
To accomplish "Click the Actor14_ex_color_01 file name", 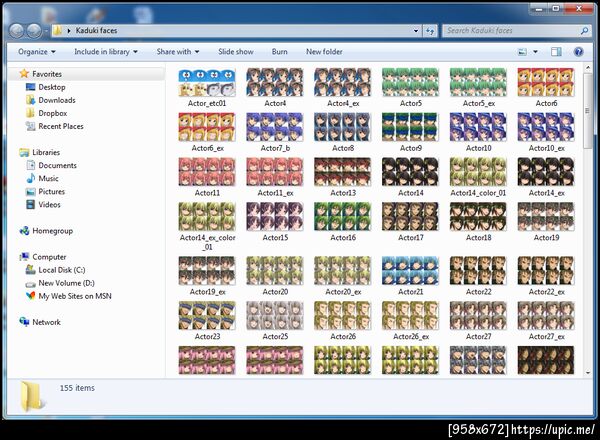I will (207, 242).
